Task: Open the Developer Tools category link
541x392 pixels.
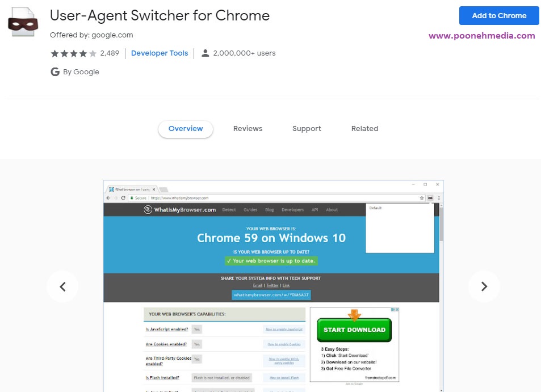Action: pos(160,53)
